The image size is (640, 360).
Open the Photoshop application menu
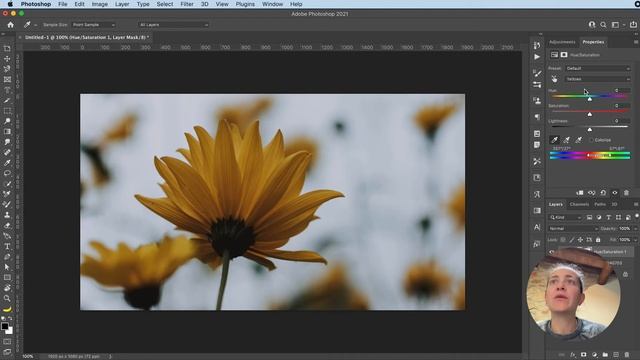pyautogui.click(x=36, y=4)
